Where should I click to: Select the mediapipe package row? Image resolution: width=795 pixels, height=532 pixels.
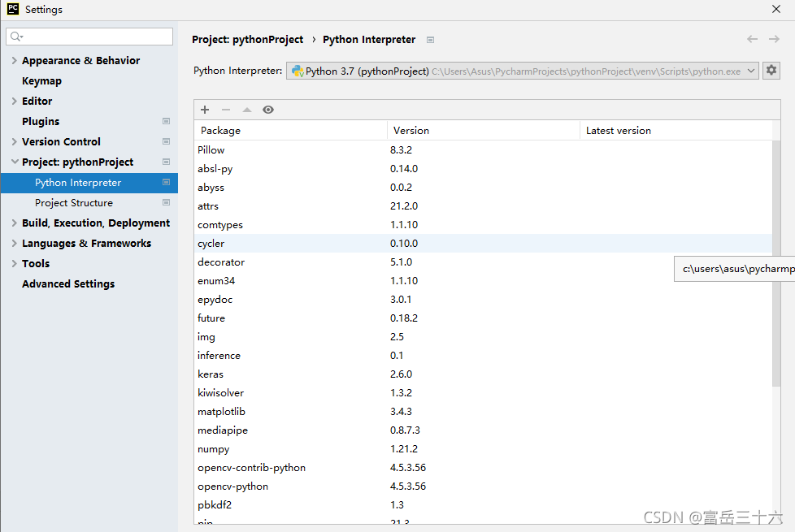[x=483, y=430]
